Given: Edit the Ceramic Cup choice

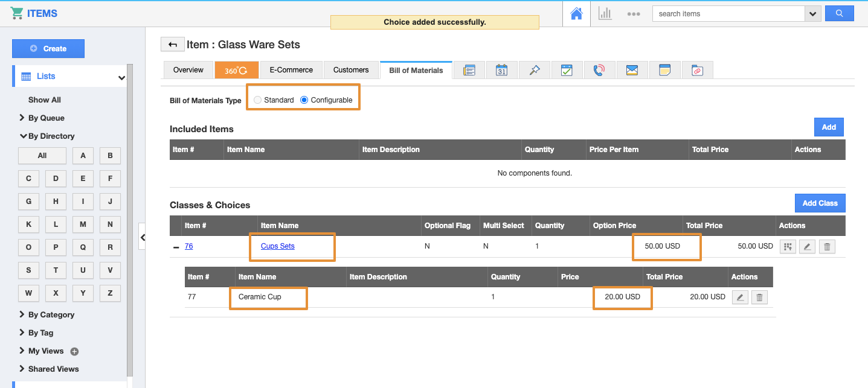Looking at the screenshot, I should point(740,297).
